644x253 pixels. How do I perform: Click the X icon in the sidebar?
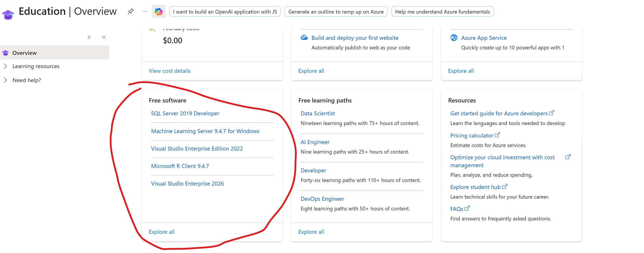[89, 37]
